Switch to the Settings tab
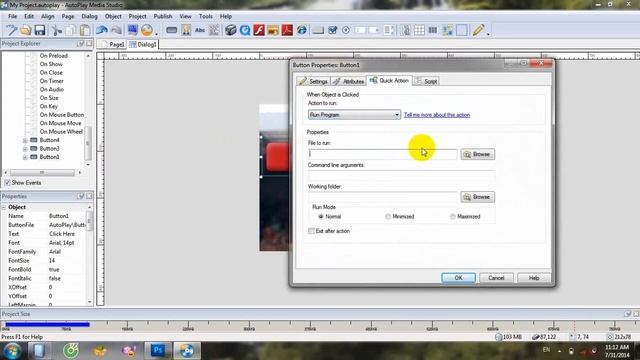Viewport: 640px width, 360px height. [313, 81]
